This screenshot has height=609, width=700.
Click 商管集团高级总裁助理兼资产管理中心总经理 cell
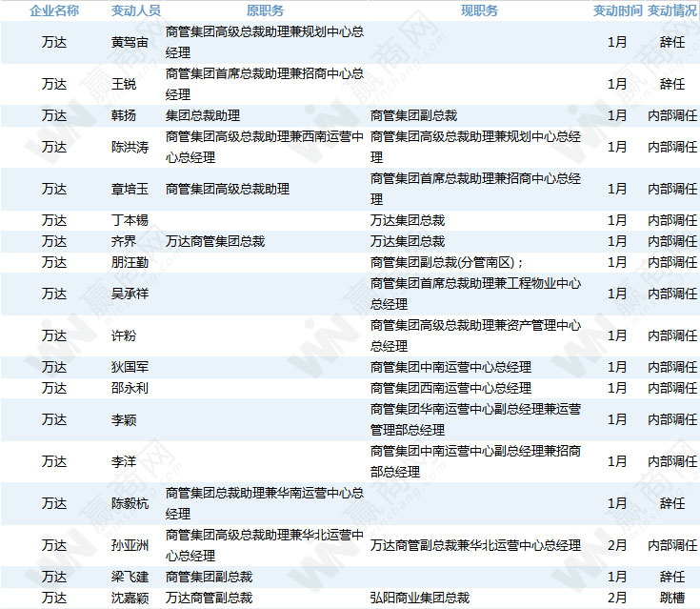tap(475, 335)
